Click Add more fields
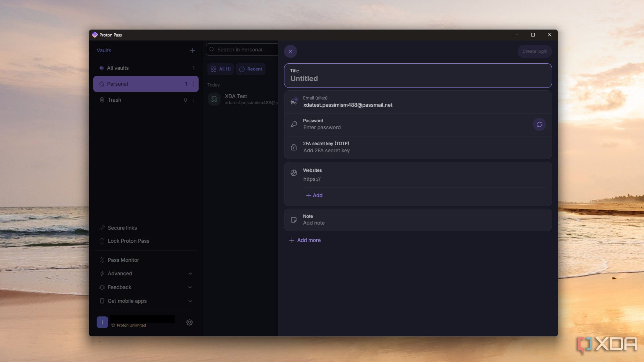The height and width of the screenshot is (362, 644). click(x=305, y=240)
